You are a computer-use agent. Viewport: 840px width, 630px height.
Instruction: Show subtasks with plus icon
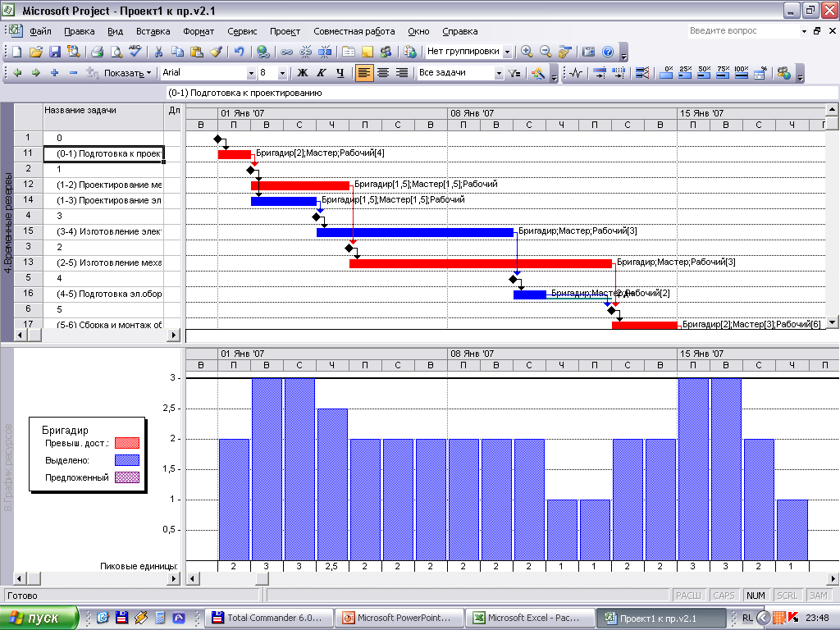click(x=55, y=72)
